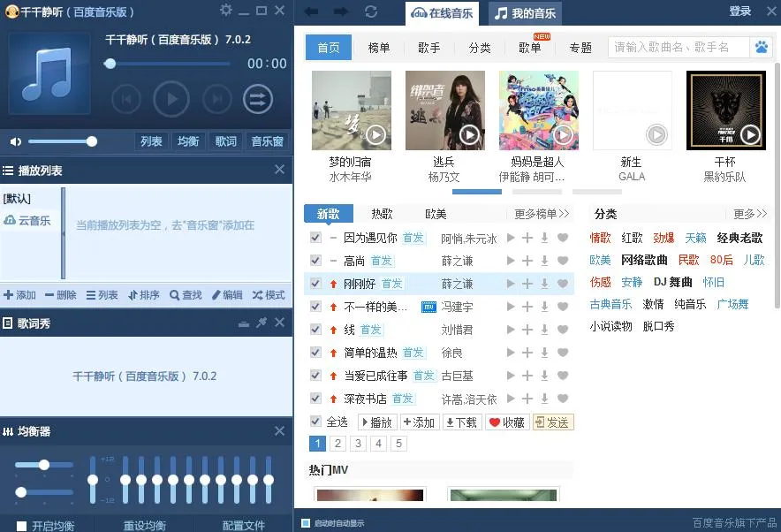Uncheck the 当爱已成往事 song checkbox

(x=315, y=375)
